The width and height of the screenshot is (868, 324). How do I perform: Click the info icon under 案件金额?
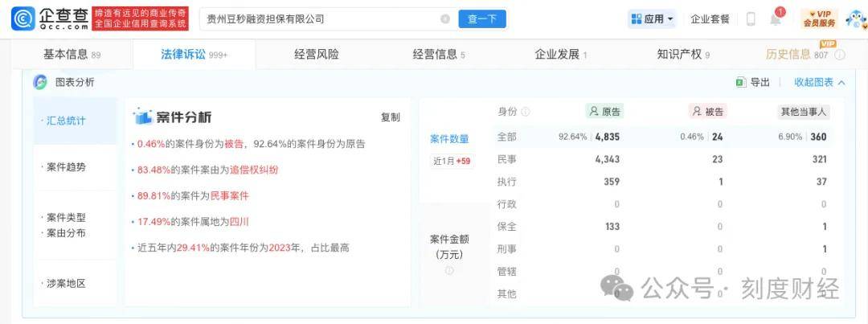tap(449, 270)
